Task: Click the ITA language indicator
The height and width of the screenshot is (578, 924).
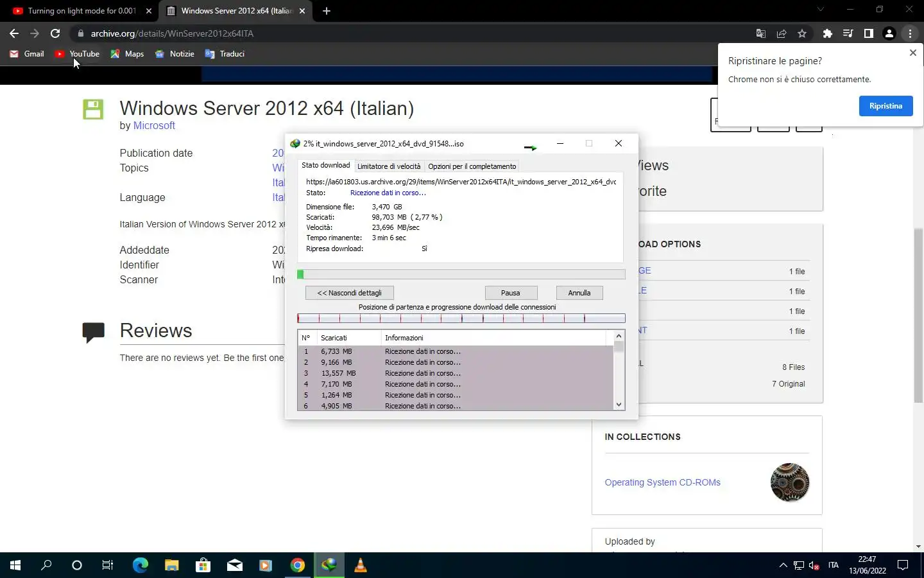Action: [834, 565]
